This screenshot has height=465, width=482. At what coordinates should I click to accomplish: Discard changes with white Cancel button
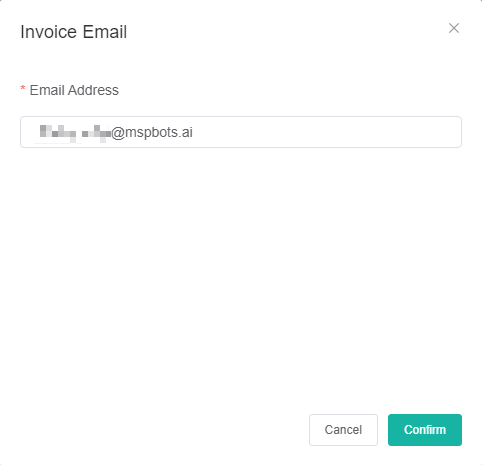click(343, 430)
